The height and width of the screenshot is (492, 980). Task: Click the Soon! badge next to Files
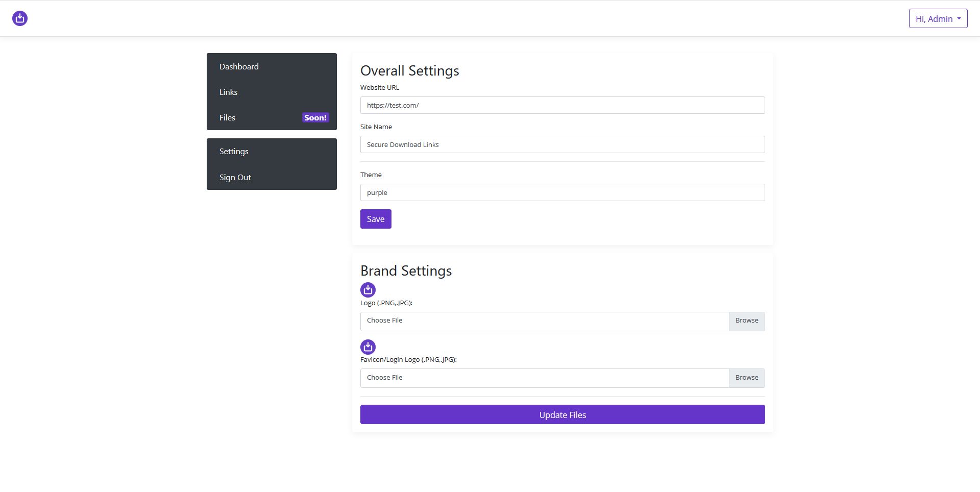[x=315, y=118]
